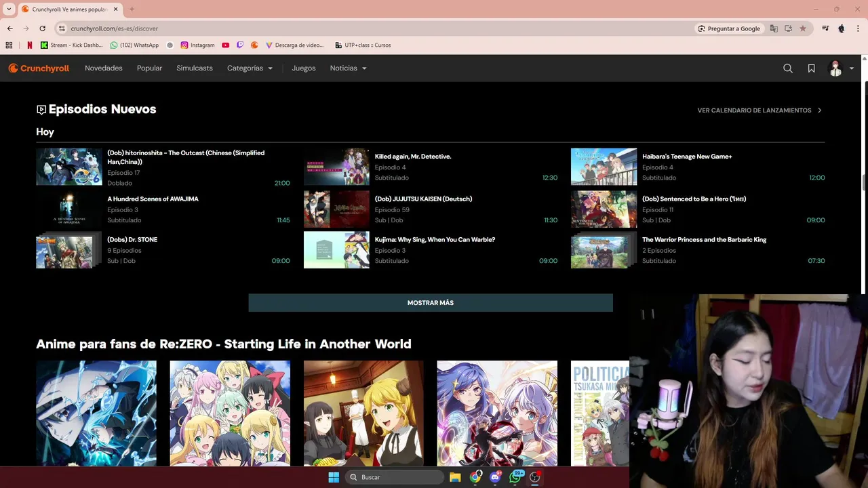Click the browser forward arrow
This screenshot has height=488, width=868.
pyautogui.click(x=26, y=28)
